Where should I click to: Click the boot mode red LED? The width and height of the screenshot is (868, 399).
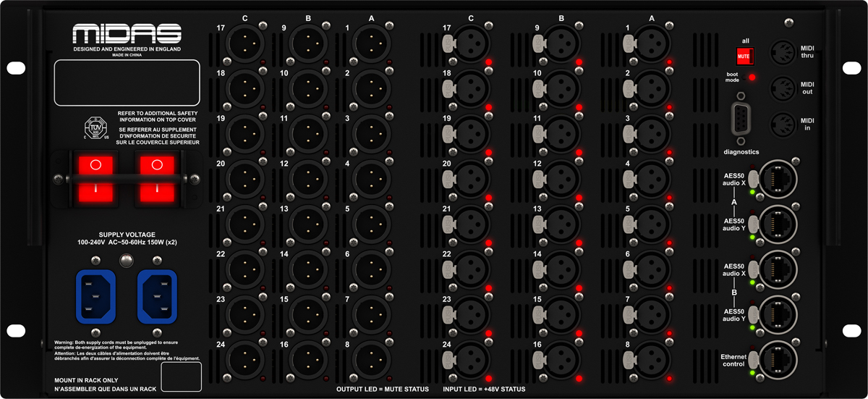click(753, 77)
